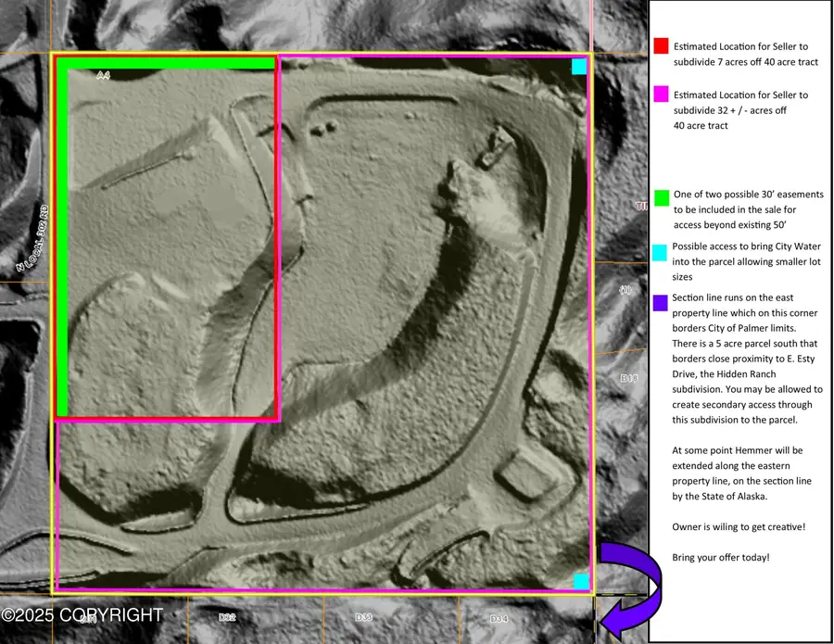Click the red legend square for 7 acres

click(660, 45)
